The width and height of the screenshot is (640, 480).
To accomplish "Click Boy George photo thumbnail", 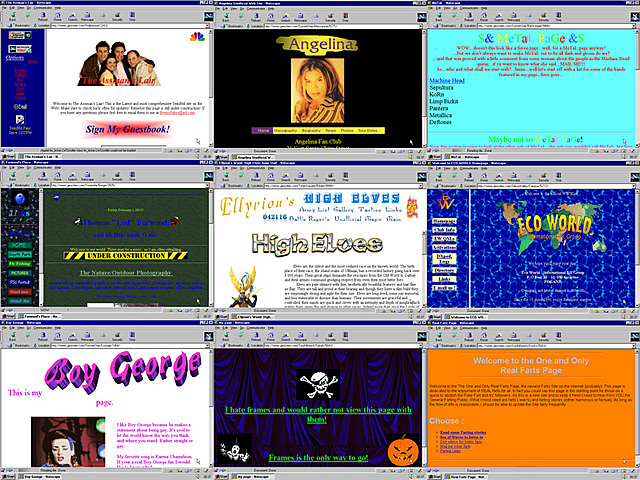I will (68, 442).
